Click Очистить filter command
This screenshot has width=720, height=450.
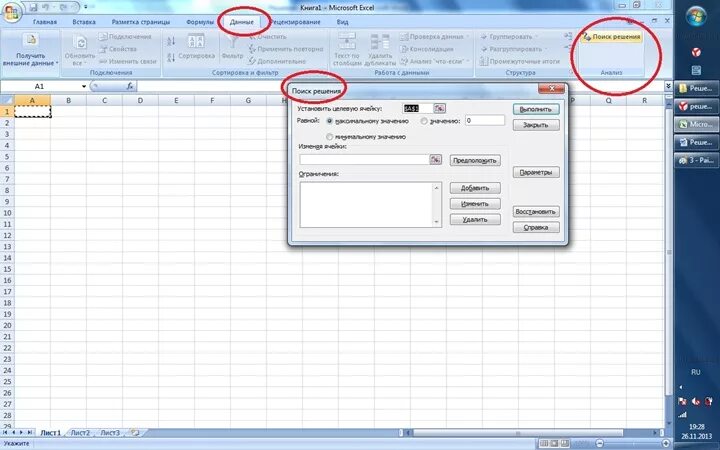[268, 37]
